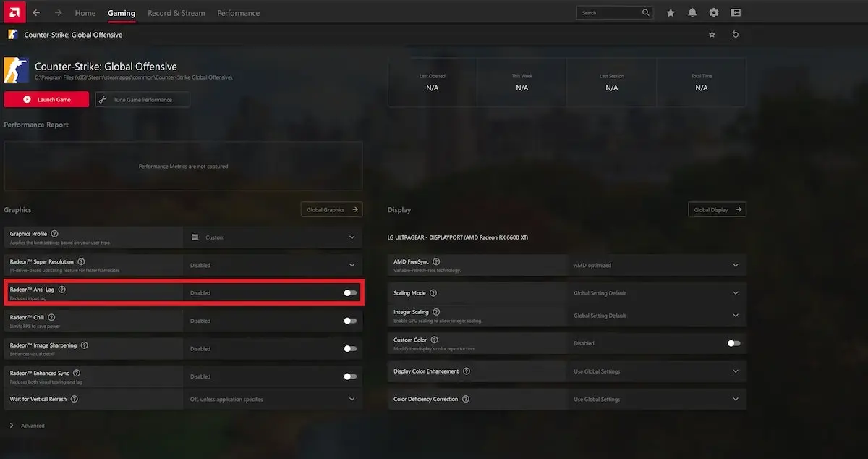The height and width of the screenshot is (459, 868).
Task: Open the Record & Stream tab
Action: (x=176, y=13)
